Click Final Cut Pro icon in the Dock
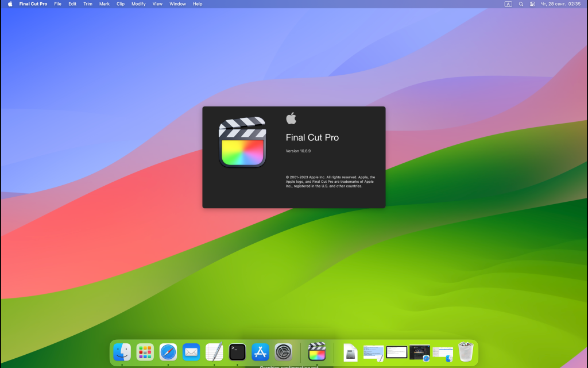This screenshot has height=368, width=588. coord(317,352)
